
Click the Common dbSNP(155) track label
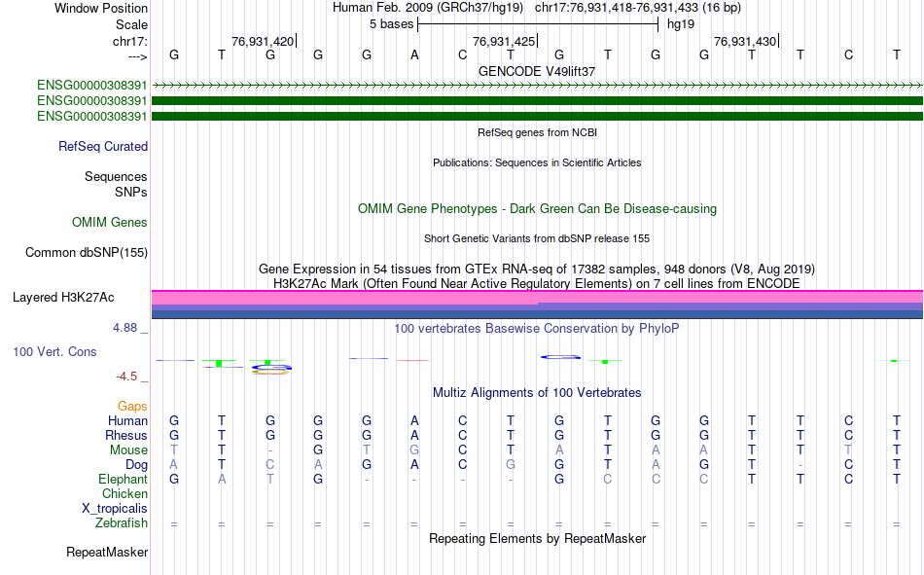tap(87, 252)
